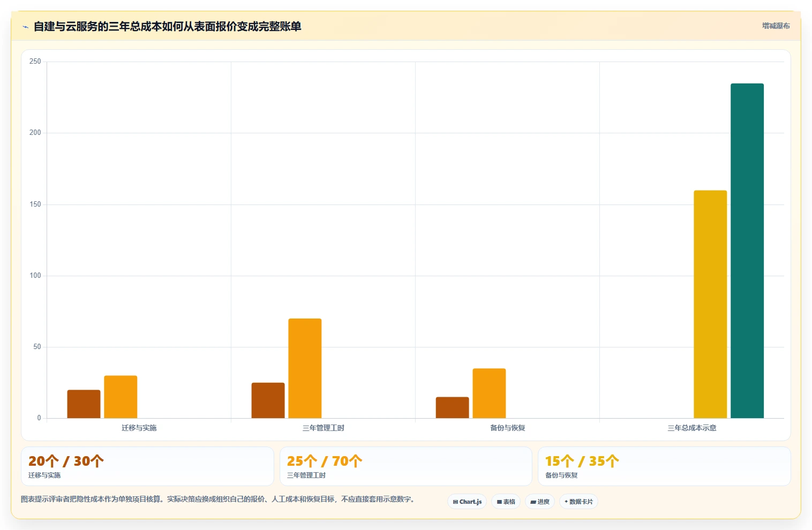Click the brown bar for 迁移与实施
The height and width of the screenshot is (530, 812).
tap(84, 404)
